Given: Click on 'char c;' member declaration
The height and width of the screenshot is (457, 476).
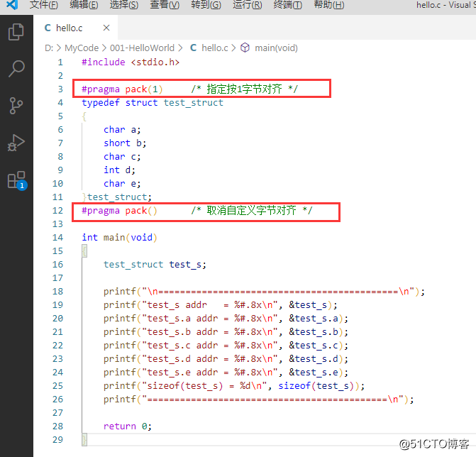Looking at the screenshot, I should coord(122,157).
